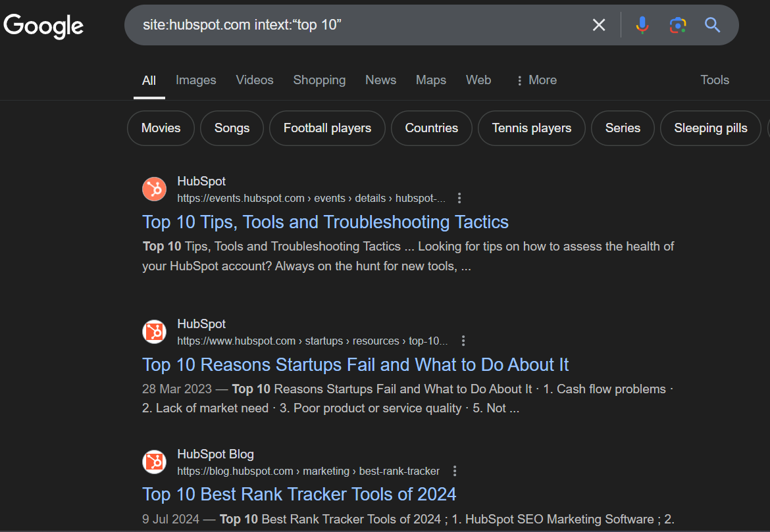The height and width of the screenshot is (532, 770).
Task: Switch to Web tab
Action: click(478, 80)
